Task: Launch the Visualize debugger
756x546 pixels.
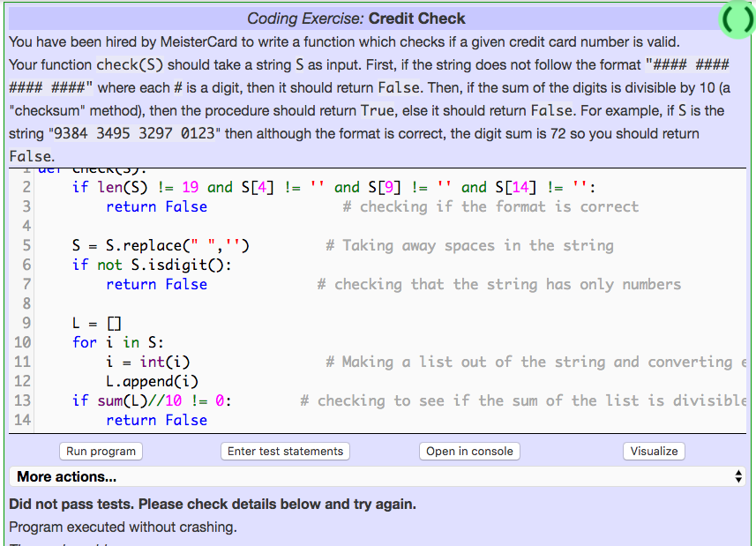Action: coord(654,451)
